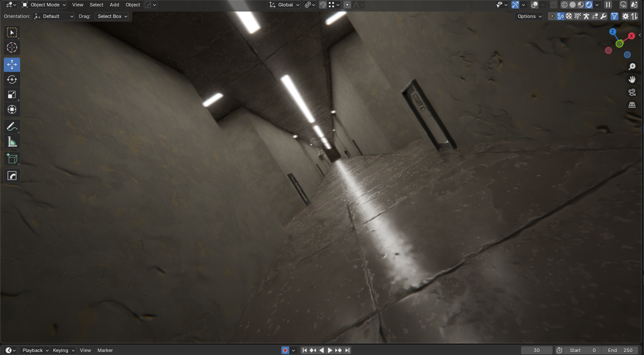Select the Add Cube tool
Image resolution: width=644 pixels, height=355 pixels.
pyautogui.click(x=12, y=158)
